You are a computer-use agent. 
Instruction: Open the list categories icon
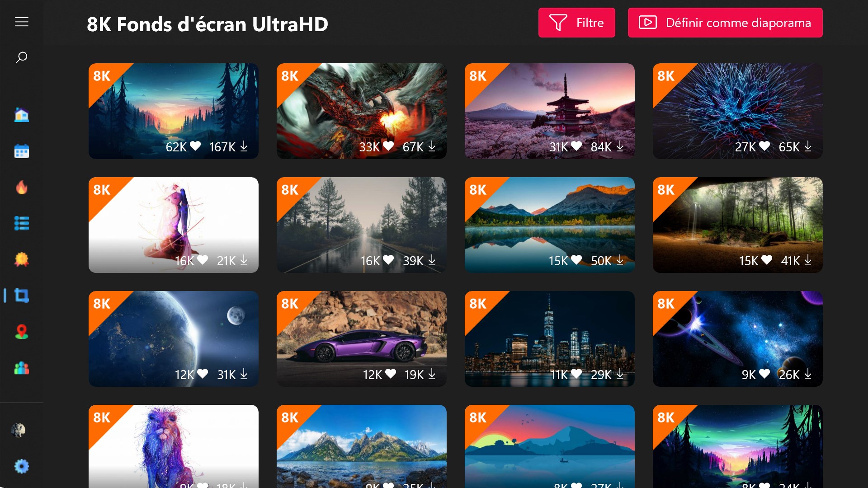[22, 223]
